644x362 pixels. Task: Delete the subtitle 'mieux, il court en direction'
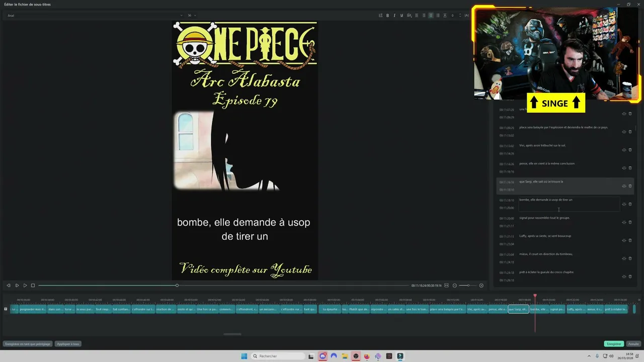(630, 258)
